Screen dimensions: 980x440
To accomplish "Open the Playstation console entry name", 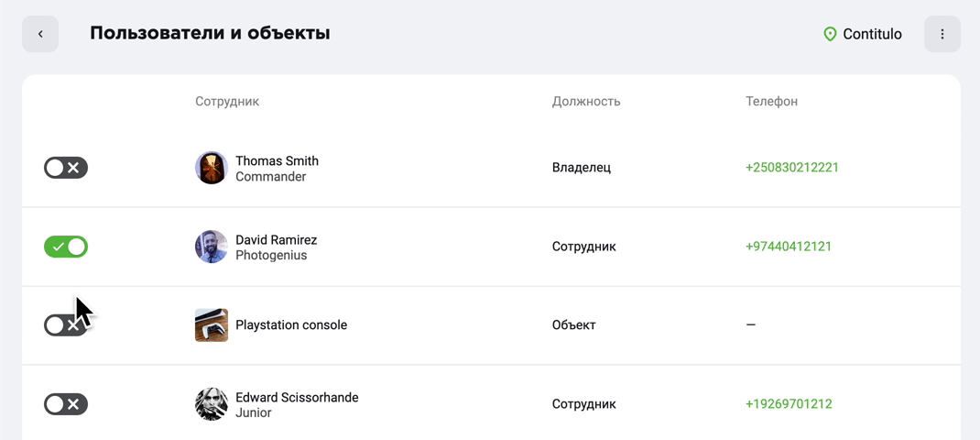I will click(291, 325).
